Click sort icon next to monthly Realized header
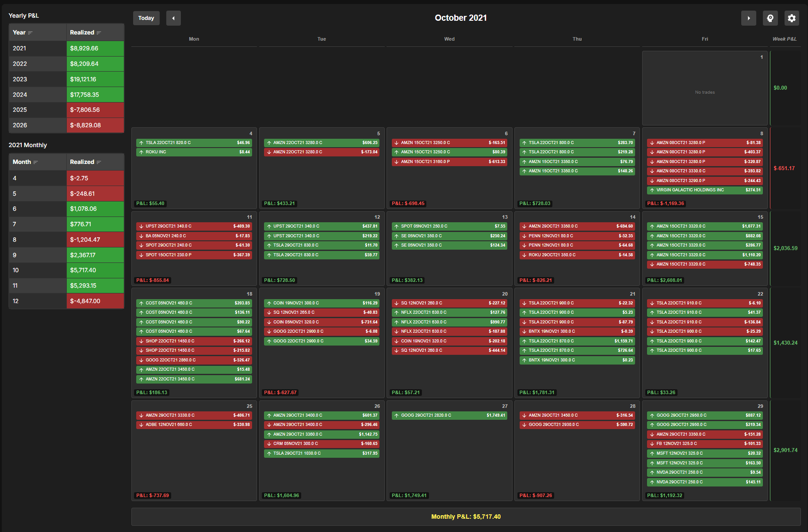Viewport: 808px width, 532px height. 99,162
